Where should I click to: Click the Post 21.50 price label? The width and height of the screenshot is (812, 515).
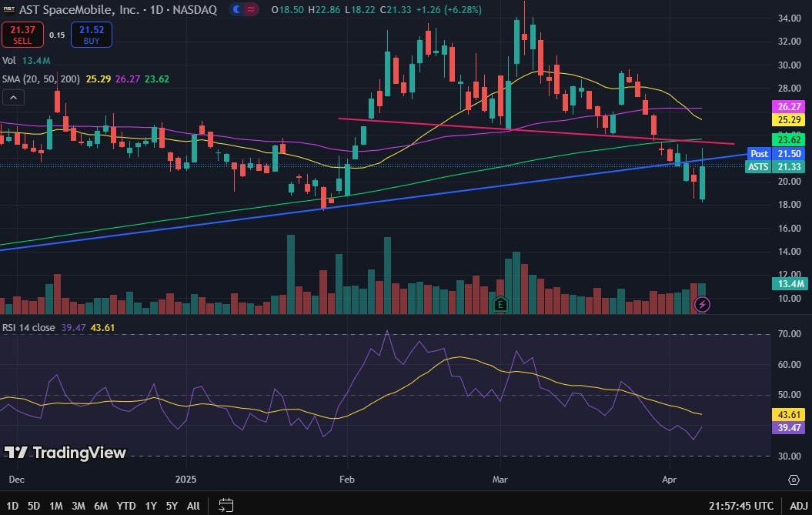pos(777,153)
